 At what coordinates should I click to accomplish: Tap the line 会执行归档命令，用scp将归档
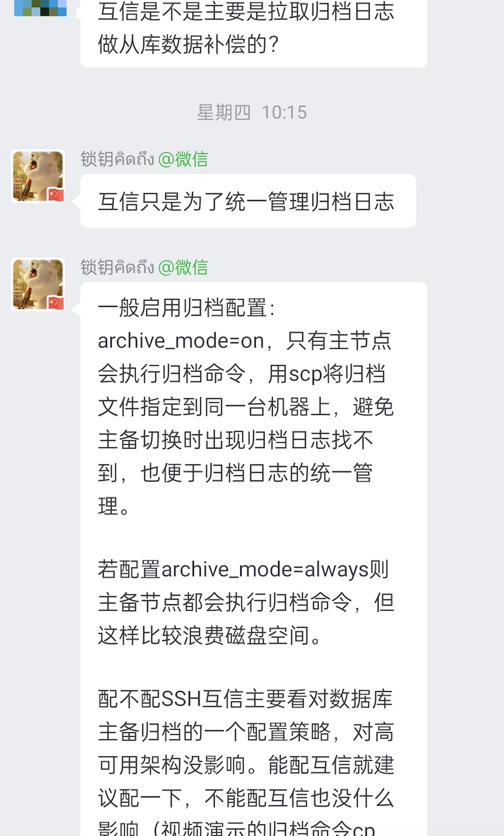point(242,374)
